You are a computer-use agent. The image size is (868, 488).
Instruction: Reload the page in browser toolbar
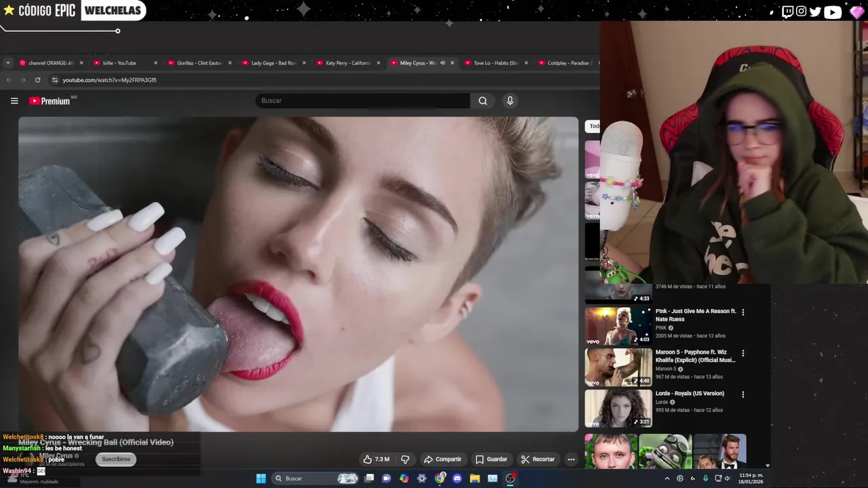37,80
